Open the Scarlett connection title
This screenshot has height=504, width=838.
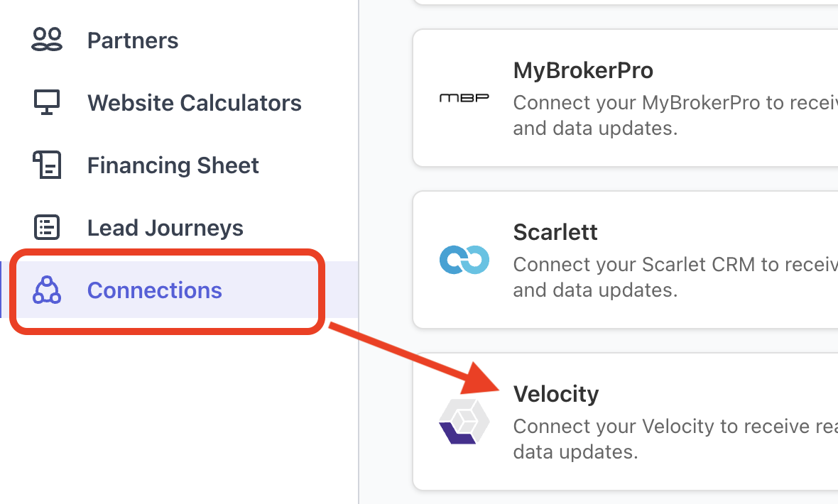[555, 232]
